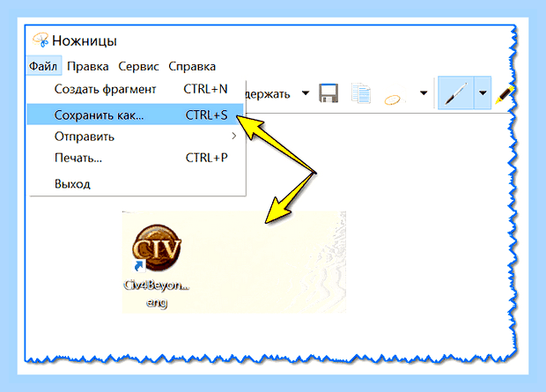Open the Сервис menu
This screenshot has width=546, height=392.
138,66
